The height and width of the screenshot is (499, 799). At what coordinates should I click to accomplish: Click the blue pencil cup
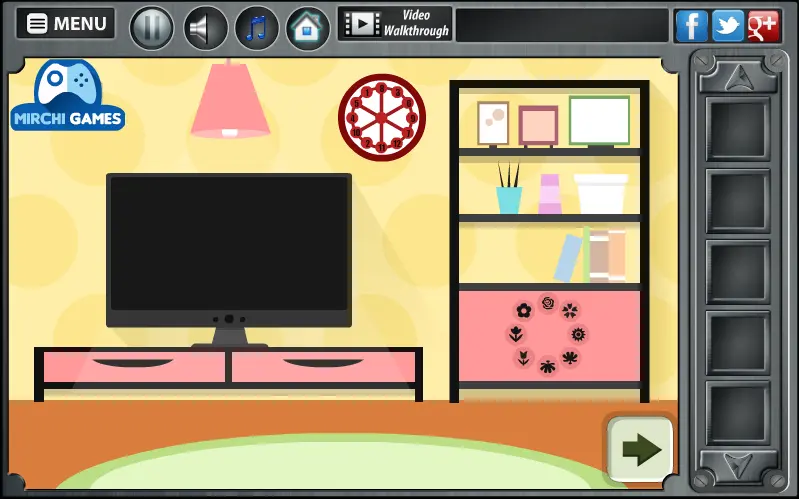tap(509, 200)
